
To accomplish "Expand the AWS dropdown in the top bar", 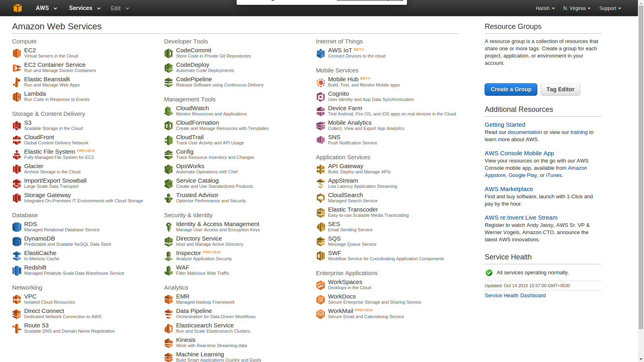I will pos(46,8).
